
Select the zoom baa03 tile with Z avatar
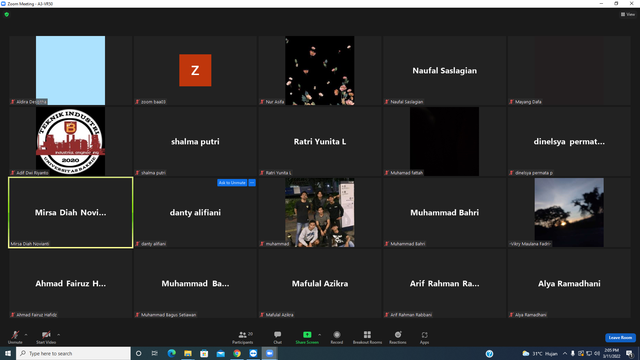[195, 70]
